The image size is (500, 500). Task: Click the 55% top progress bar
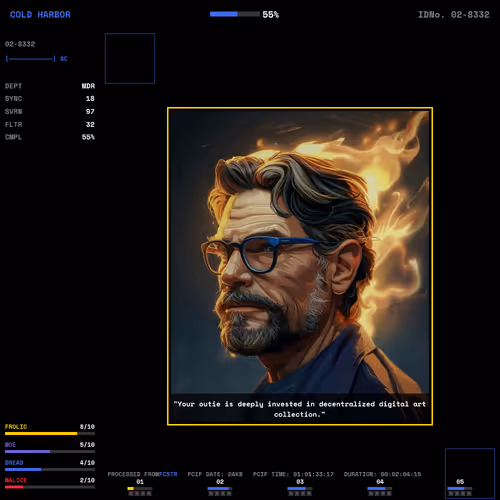click(x=235, y=14)
